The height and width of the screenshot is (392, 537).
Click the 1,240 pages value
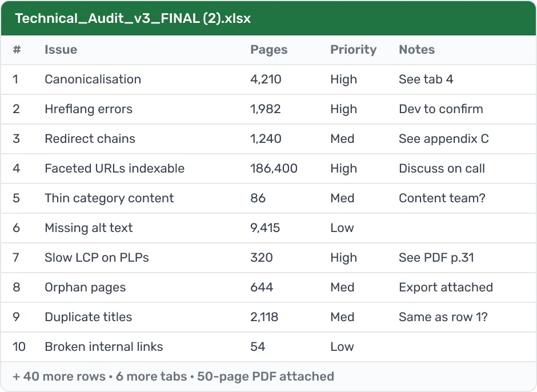(266, 139)
